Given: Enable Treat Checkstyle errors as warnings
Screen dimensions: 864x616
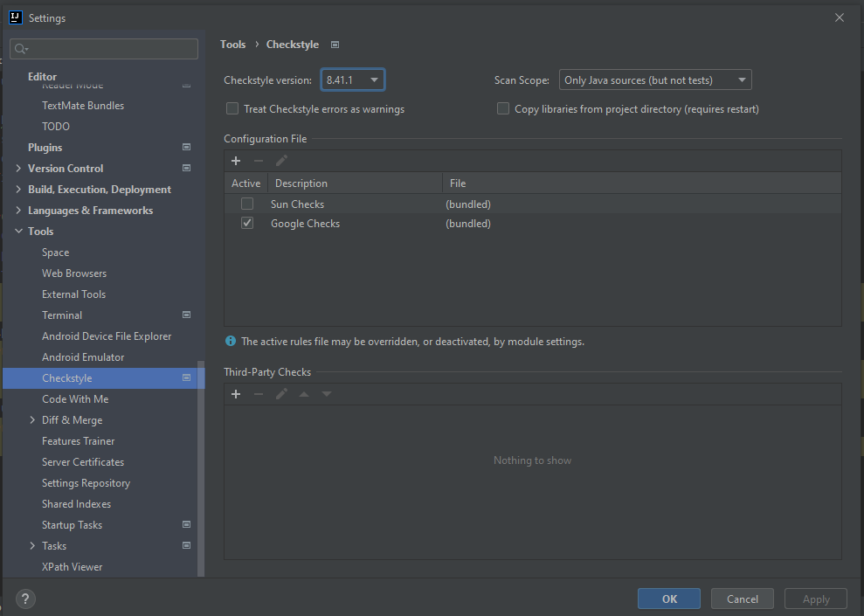Looking at the screenshot, I should (x=232, y=108).
